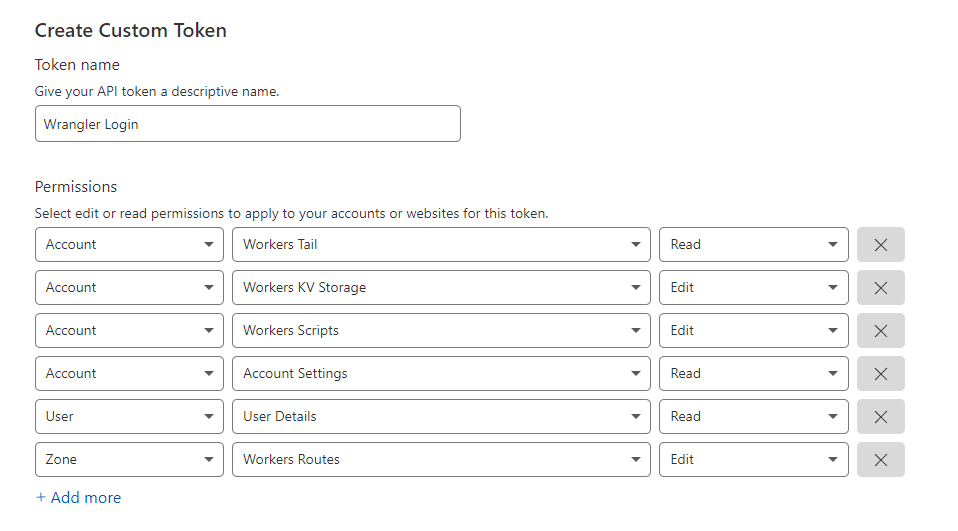Click the 'Token name' label
Image resolution: width=958 pixels, height=531 pixels.
pyautogui.click(x=77, y=65)
